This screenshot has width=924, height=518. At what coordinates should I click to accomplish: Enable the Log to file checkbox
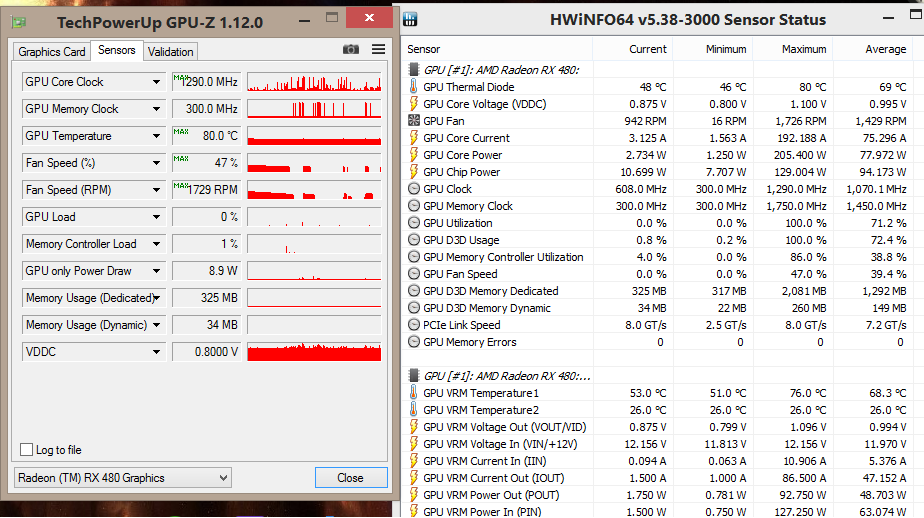pos(27,450)
